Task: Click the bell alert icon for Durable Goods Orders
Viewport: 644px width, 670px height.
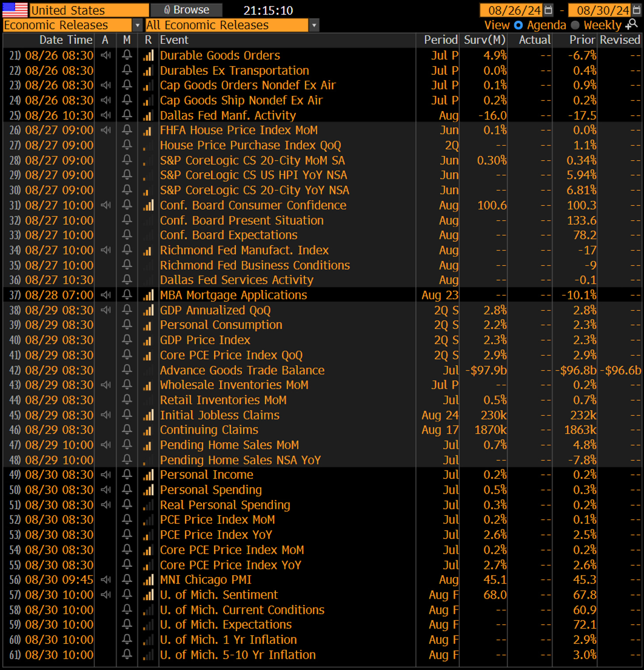Action: pyautogui.click(x=127, y=55)
